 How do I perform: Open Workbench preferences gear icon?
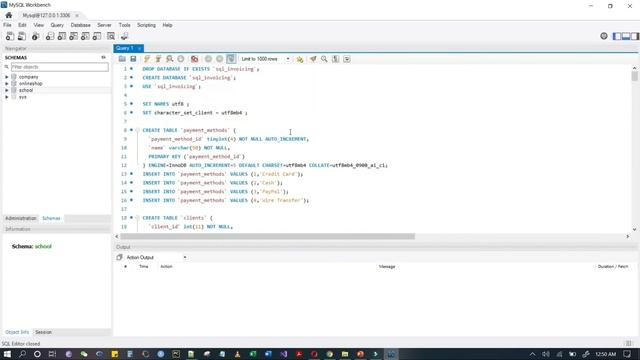point(604,36)
